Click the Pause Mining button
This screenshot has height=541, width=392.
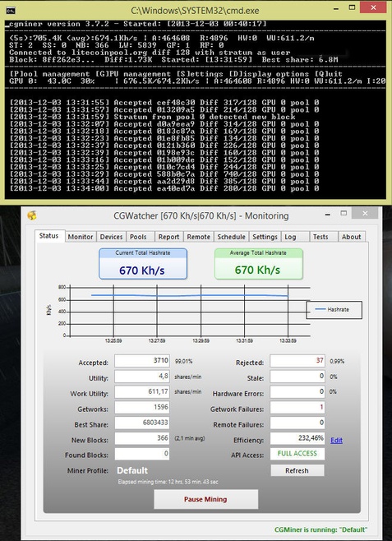(x=205, y=499)
